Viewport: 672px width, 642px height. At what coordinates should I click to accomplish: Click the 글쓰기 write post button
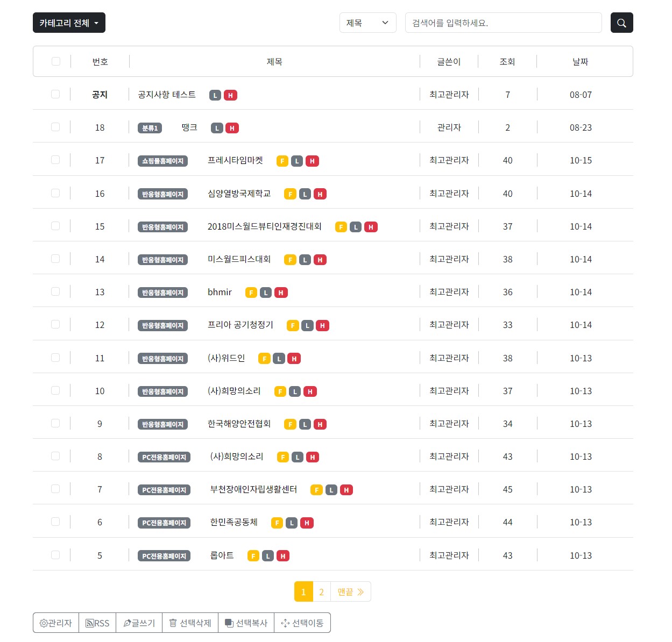[139, 623]
